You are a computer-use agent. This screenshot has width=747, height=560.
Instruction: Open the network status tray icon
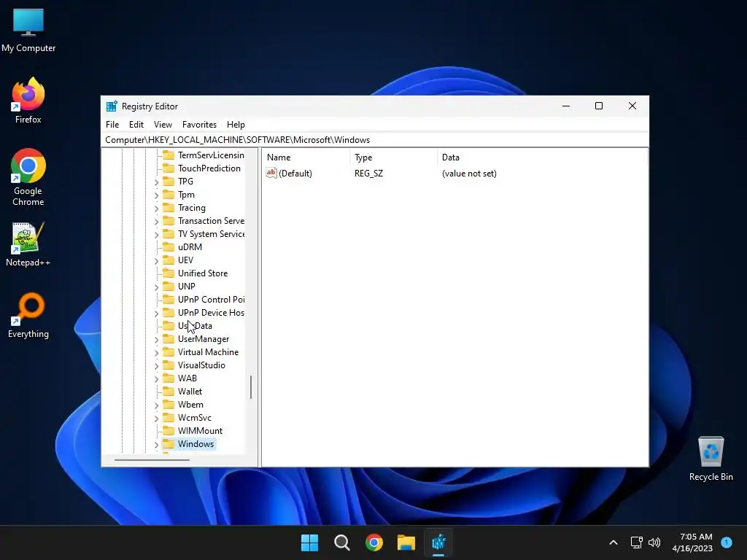[x=636, y=542]
